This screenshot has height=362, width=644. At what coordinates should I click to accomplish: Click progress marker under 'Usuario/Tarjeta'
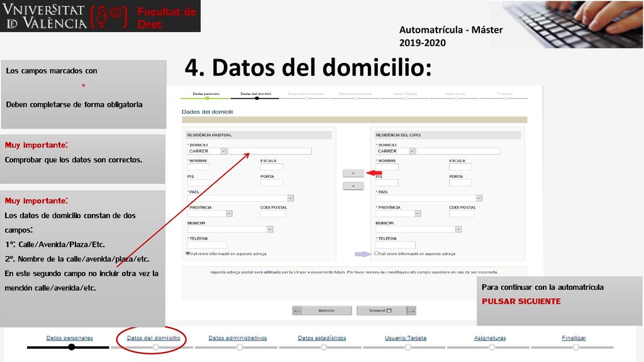(x=408, y=347)
